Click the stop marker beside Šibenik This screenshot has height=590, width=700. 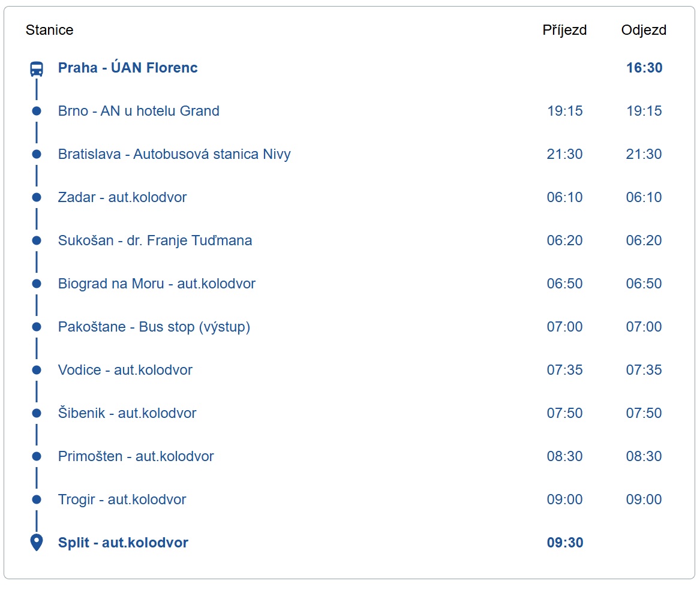[x=37, y=413]
